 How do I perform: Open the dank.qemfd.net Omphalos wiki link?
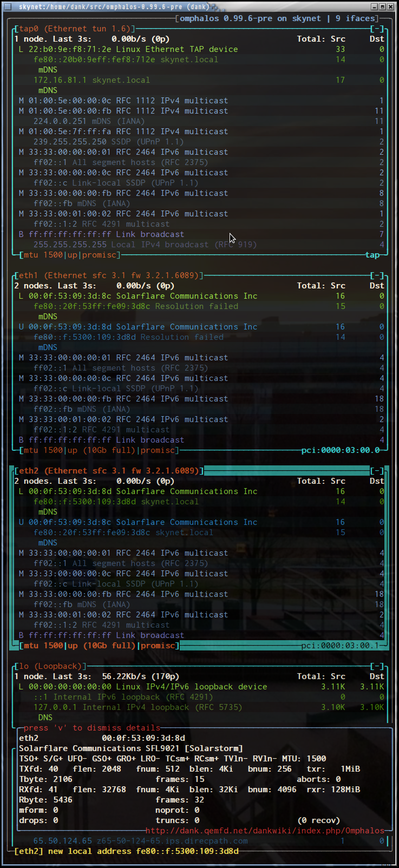(x=265, y=831)
